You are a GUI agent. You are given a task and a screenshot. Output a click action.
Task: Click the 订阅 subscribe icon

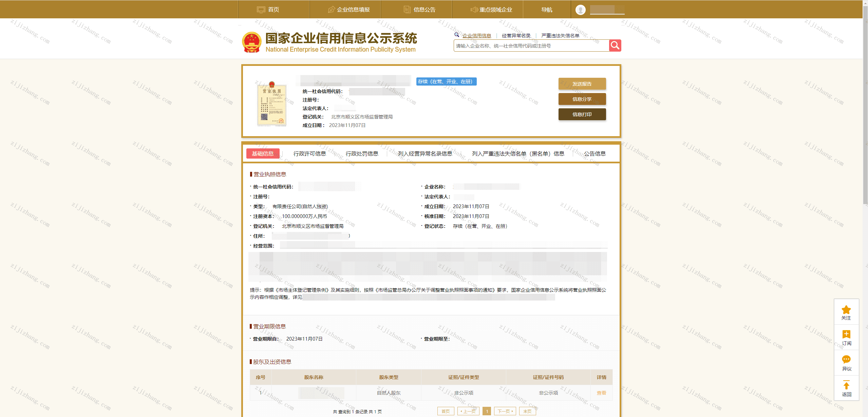846,334
